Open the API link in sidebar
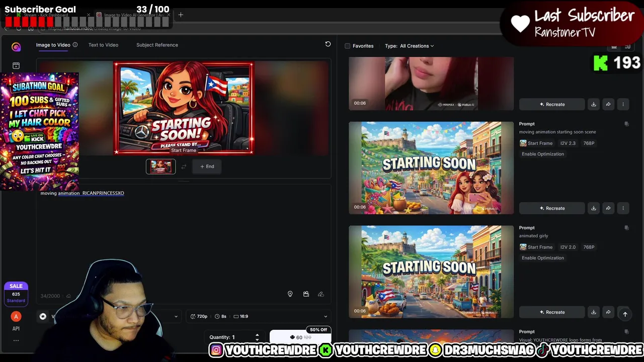Viewport: 644px width, 362px height. click(16, 328)
